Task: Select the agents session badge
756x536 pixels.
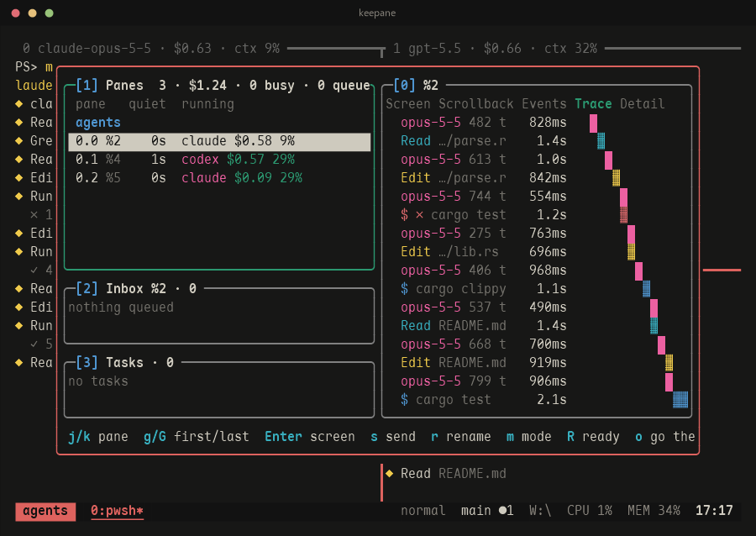Action: [45, 511]
